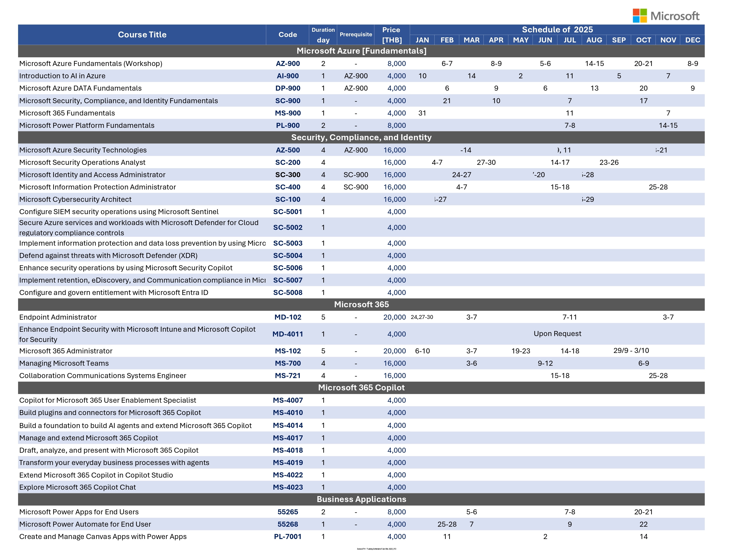The height and width of the screenshot is (560, 754).
Task: Click Managing Microsoft Teams title
Action: [x=64, y=363]
